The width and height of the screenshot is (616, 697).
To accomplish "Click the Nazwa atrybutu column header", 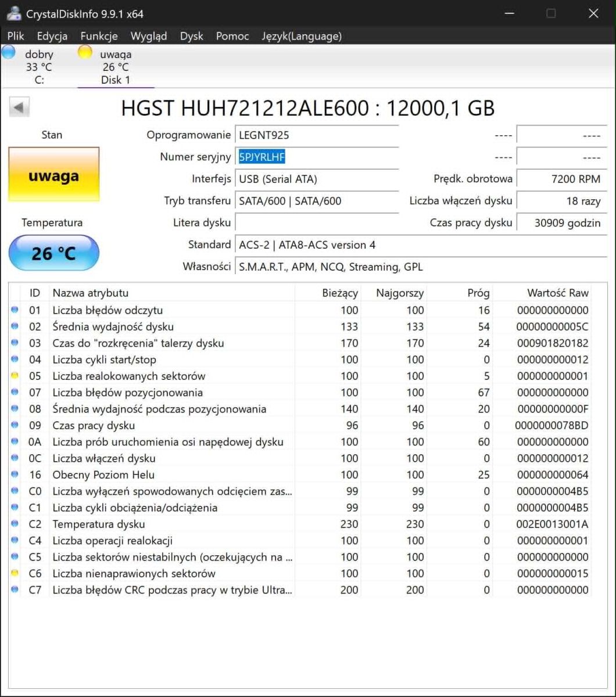I will pyautogui.click(x=172, y=293).
